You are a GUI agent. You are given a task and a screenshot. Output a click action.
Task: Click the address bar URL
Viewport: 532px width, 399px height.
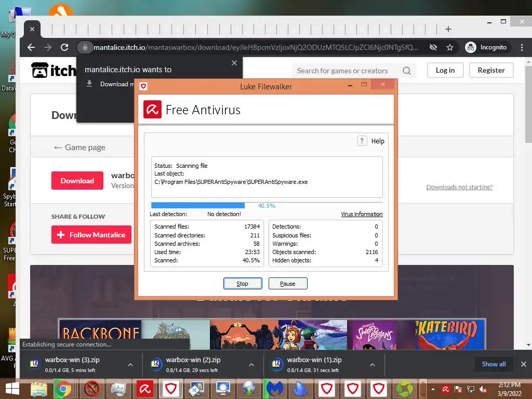(255, 47)
